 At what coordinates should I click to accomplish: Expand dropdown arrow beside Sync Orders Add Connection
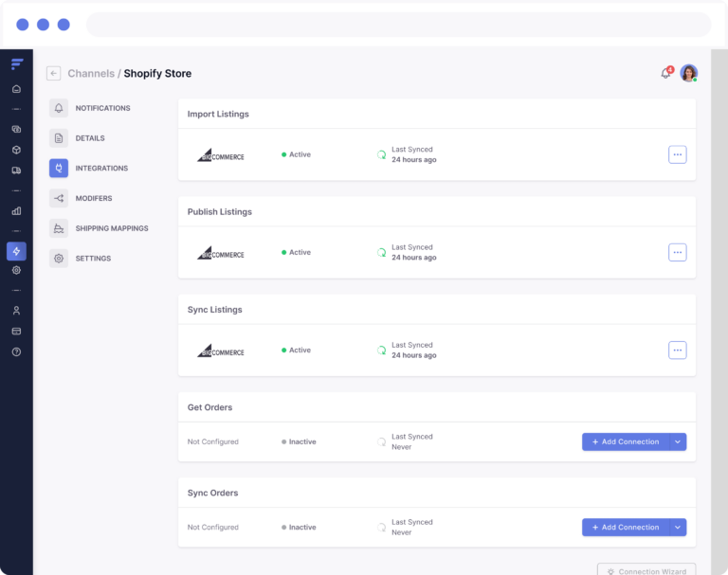click(678, 528)
